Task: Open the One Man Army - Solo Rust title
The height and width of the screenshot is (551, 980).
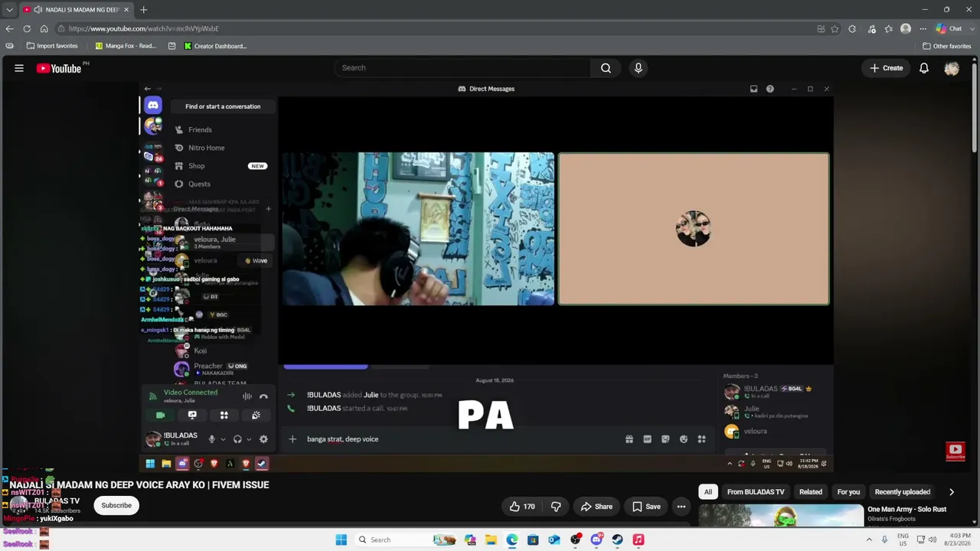Action: [906, 510]
